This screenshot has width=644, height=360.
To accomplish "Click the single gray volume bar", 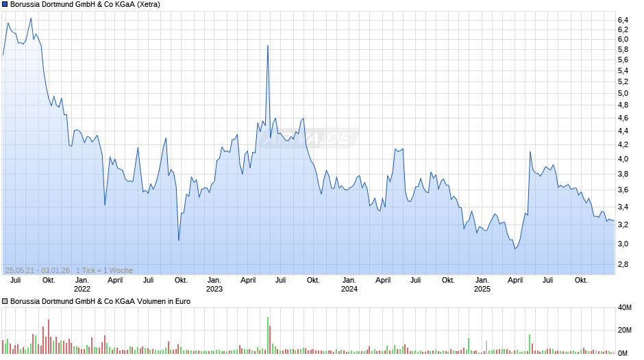I will click(486, 347).
